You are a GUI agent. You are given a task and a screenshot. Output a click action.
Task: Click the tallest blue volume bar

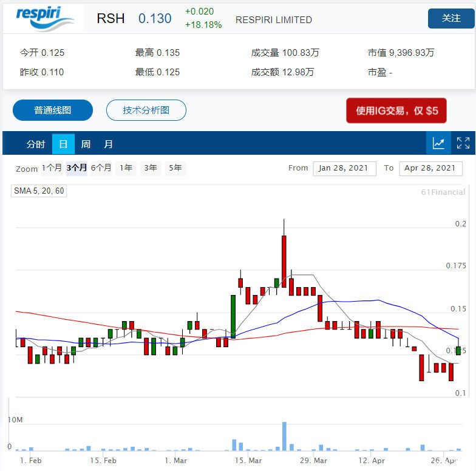(284, 436)
